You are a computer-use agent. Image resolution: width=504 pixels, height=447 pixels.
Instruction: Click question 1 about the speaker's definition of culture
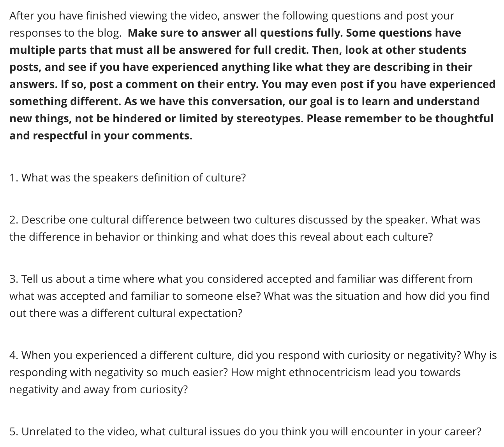[127, 178]
